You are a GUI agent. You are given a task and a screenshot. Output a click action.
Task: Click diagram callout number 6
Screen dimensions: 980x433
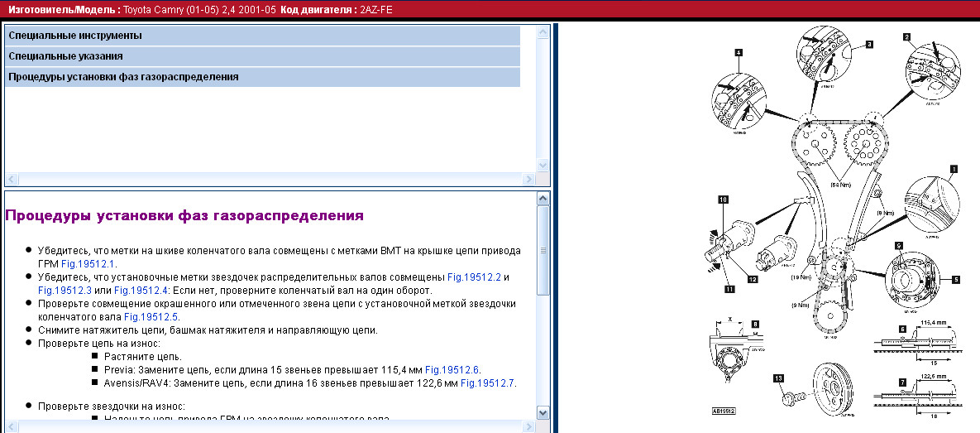click(x=902, y=329)
